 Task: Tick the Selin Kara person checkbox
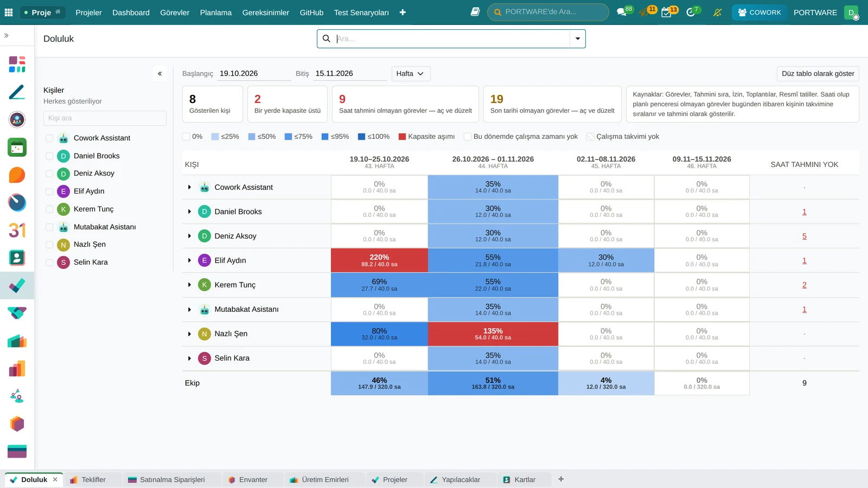49,262
